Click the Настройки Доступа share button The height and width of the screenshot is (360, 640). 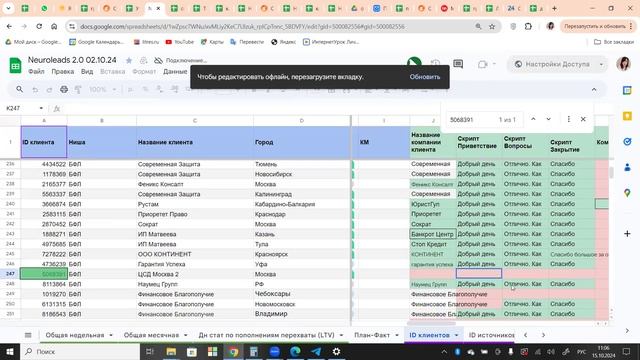(x=553, y=64)
